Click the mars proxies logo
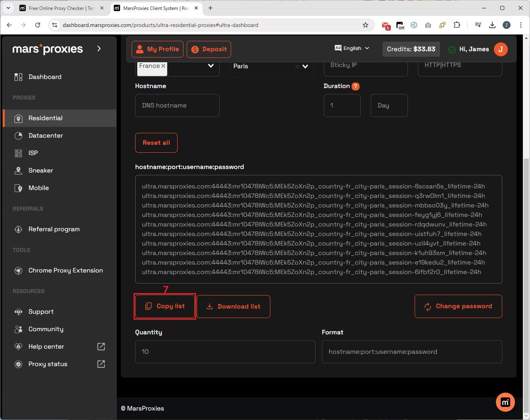This screenshot has height=420, width=530. click(x=48, y=49)
